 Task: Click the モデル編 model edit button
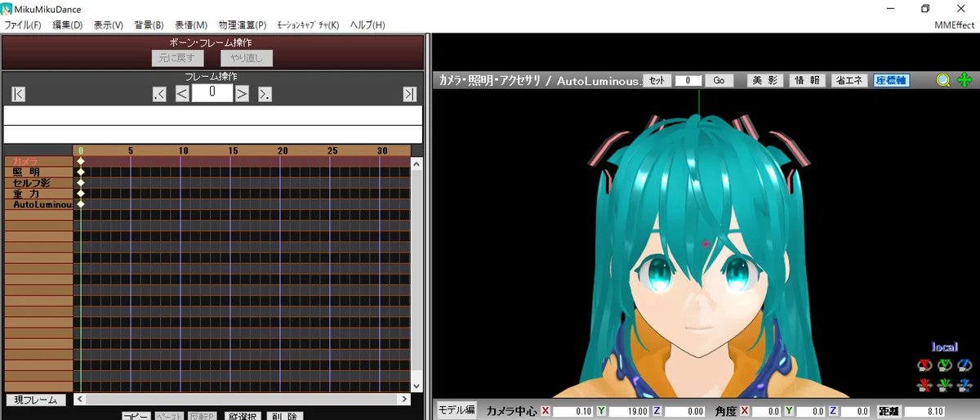[457, 410]
